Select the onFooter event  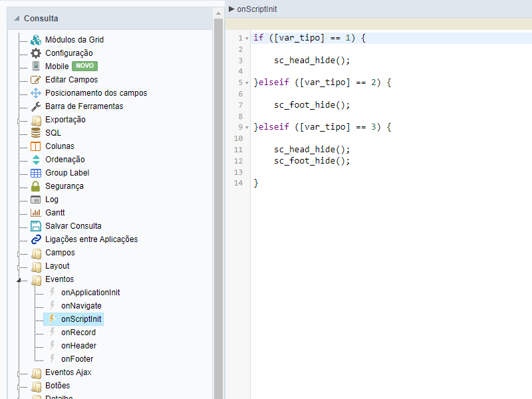click(x=77, y=359)
